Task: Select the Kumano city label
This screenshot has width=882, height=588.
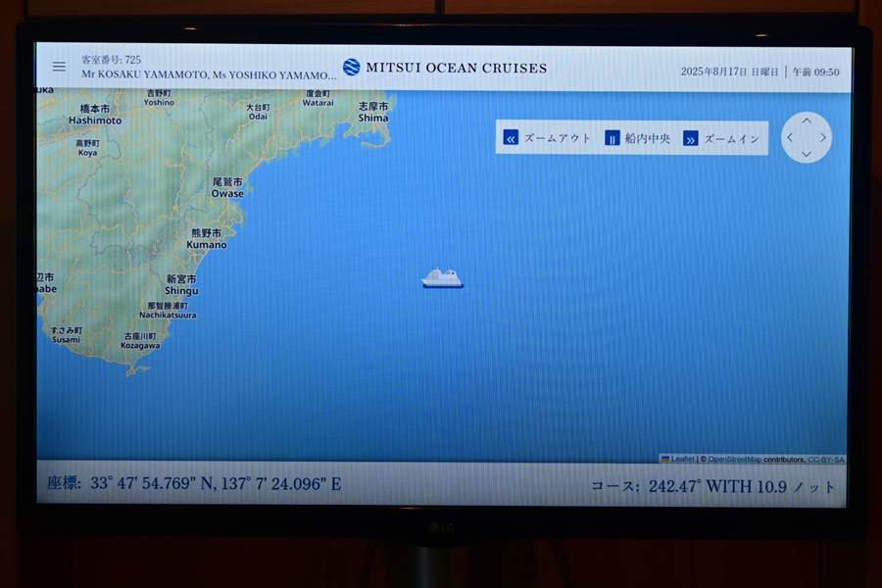Action: click(207, 239)
